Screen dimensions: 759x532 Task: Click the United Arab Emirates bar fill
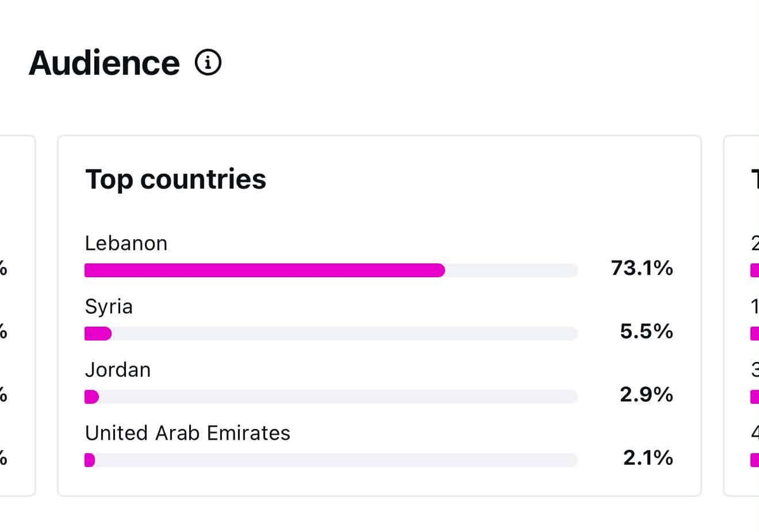click(89, 460)
